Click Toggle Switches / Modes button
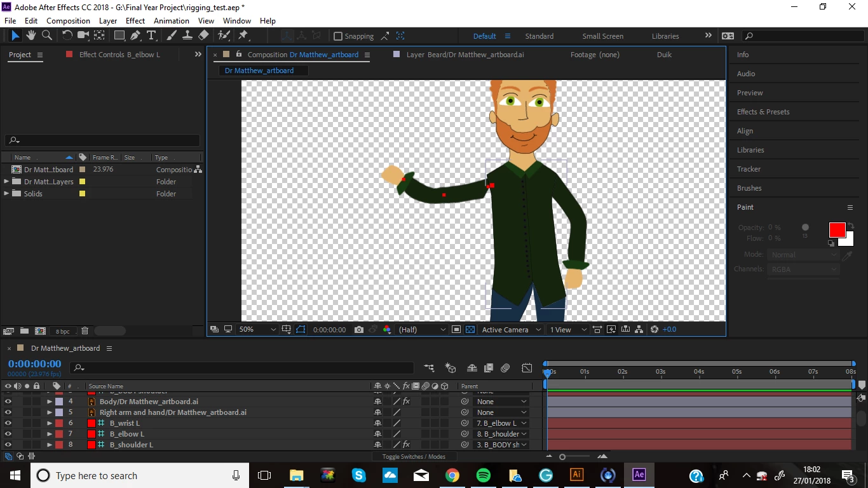The image size is (868, 488). point(414,457)
